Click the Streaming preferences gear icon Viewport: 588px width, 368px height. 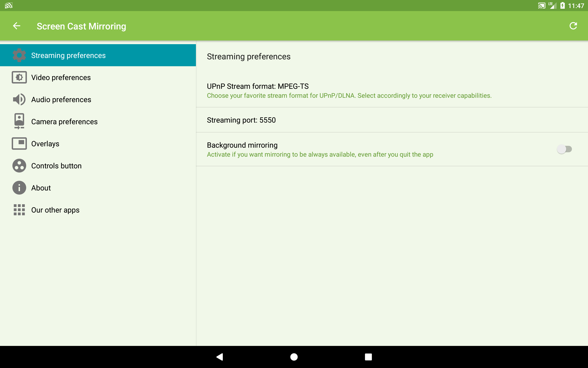(x=19, y=55)
